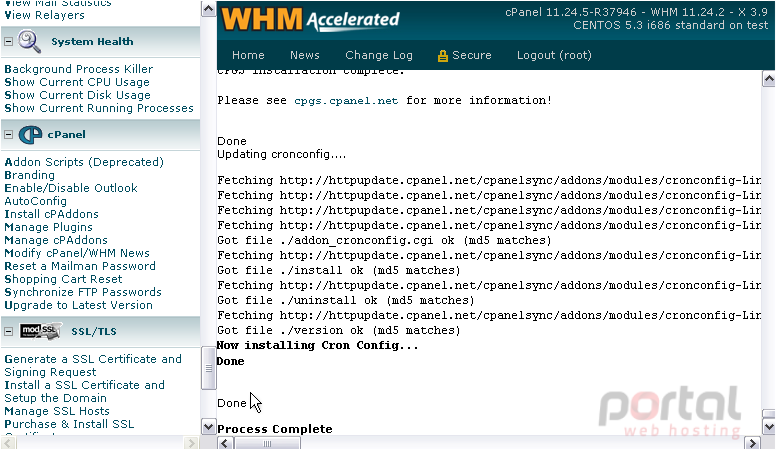This screenshot has height=450, width=776.
Task: Click the sidebar vertical scrollbar thumb
Action: (x=208, y=368)
